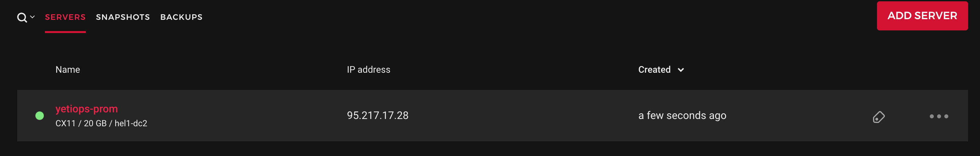Click the middle dot of the row's ellipsis menu

pos(939,116)
